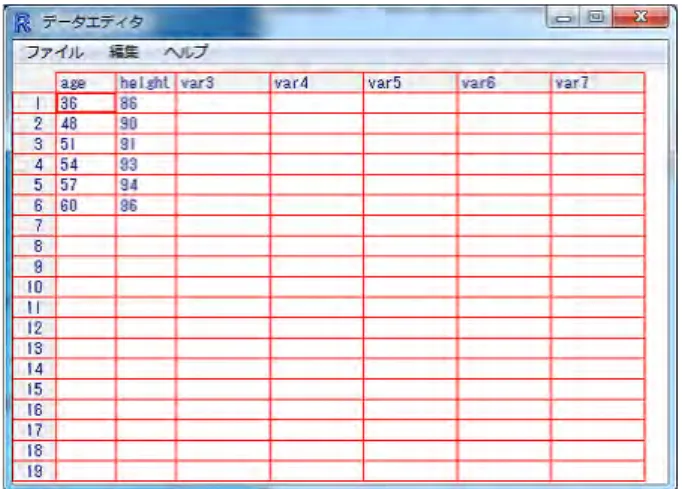Image resolution: width=682 pixels, height=489 pixels.
Task: Click row header number 15
Action: 35,389
